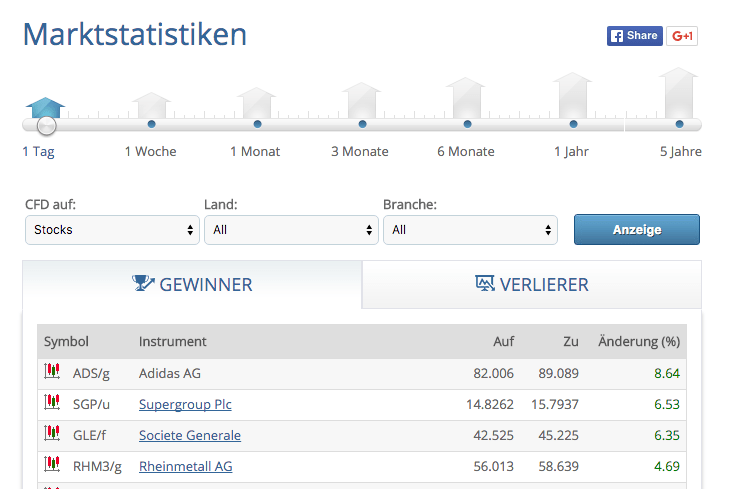Screen dimensions: 752x489
Task: Click the Auf column header
Action: point(504,341)
